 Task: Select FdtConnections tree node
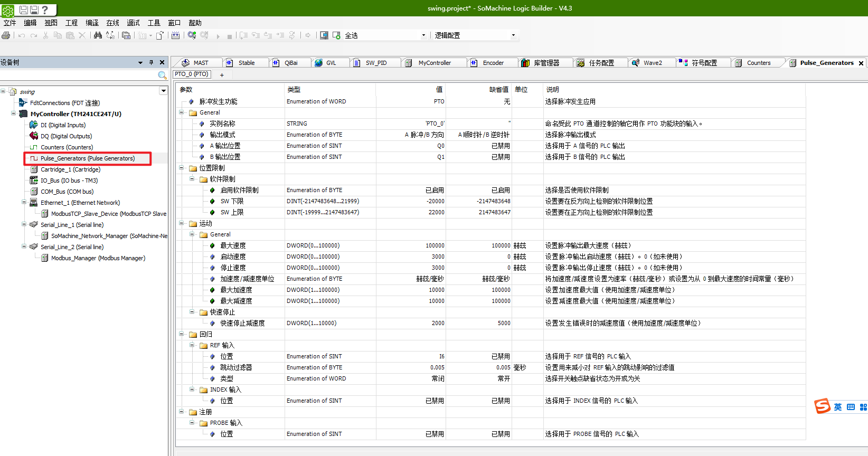[x=65, y=103]
